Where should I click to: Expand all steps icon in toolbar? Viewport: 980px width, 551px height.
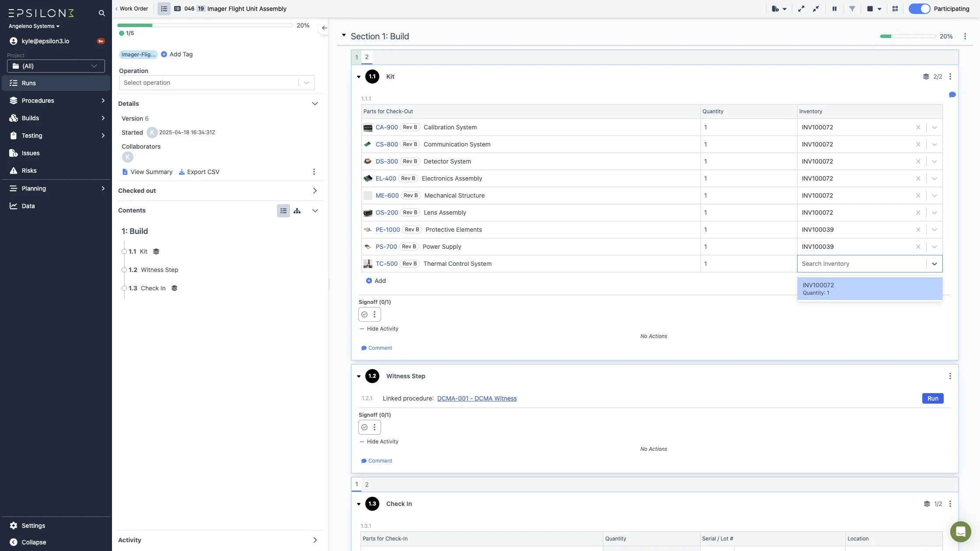click(x=801, y=9)
